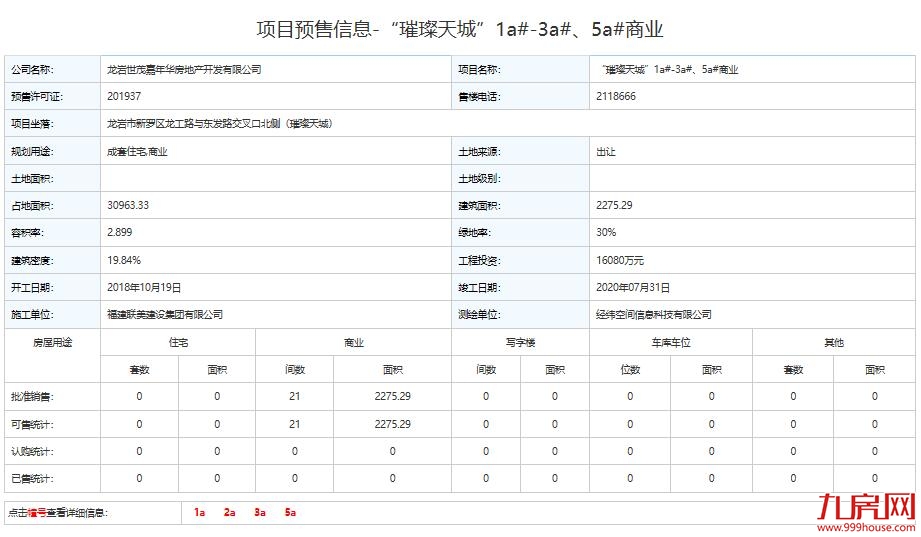The image size is (921, 537).
Task: Click the '写字楼' column header
Action: pyautogui.click(x=520, y=343)
